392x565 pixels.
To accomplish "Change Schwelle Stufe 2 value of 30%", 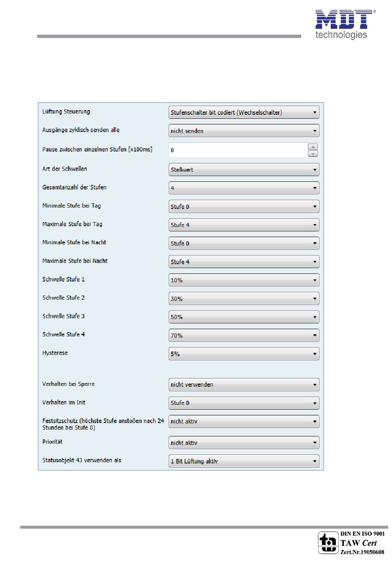I will click(x=244, y=298).
